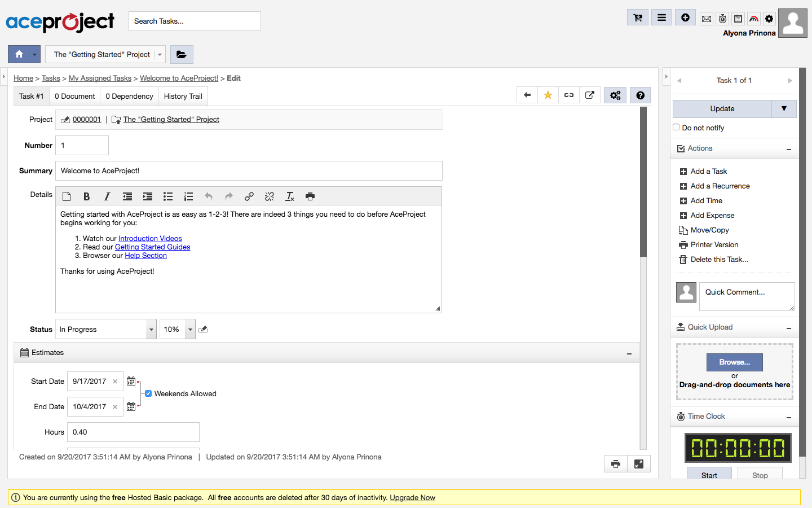Open the gear settings icon in header

tap(769, 19)
